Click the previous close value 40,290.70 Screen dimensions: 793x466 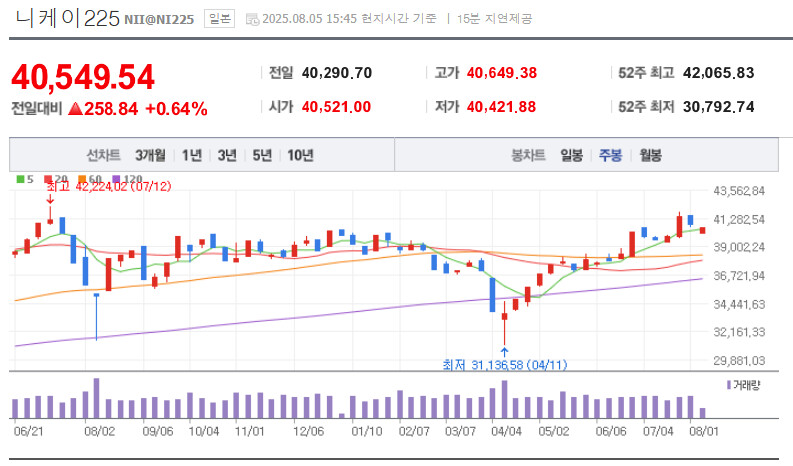337,73
